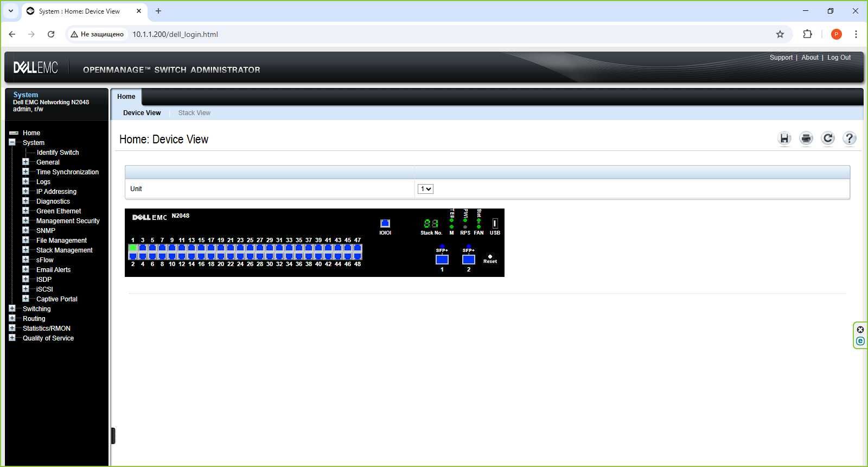Open the Unit dropdown
This screenshot has height=467, width=868.
coord(425,189)
